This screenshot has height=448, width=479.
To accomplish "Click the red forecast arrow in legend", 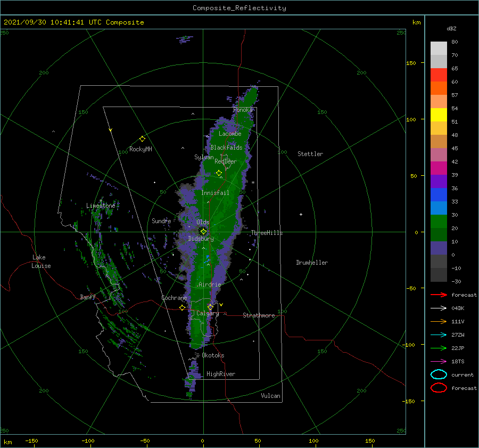I will tap(439, 295).
